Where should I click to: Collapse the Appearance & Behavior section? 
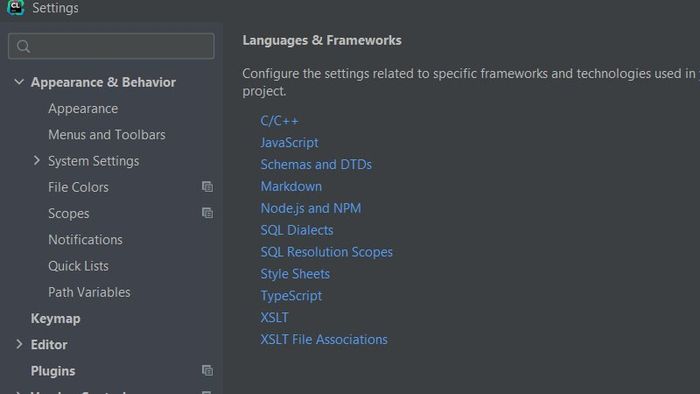click(x=19, y=82)
